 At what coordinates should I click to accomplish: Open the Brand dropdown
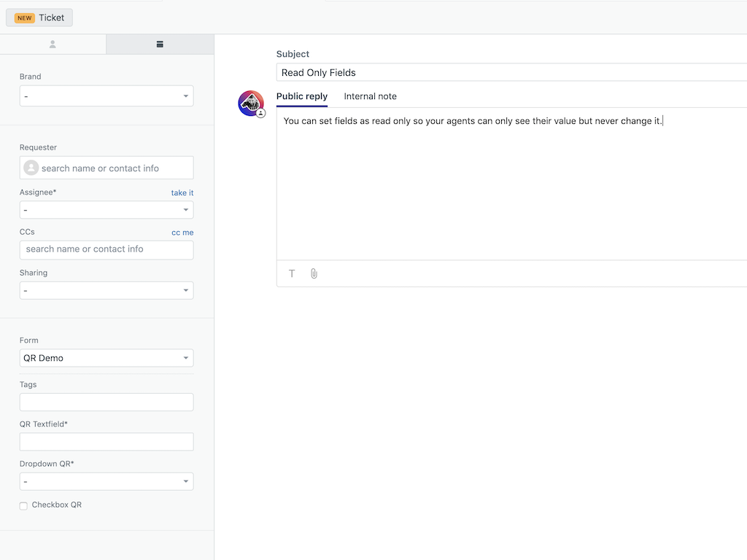(107, 96)
